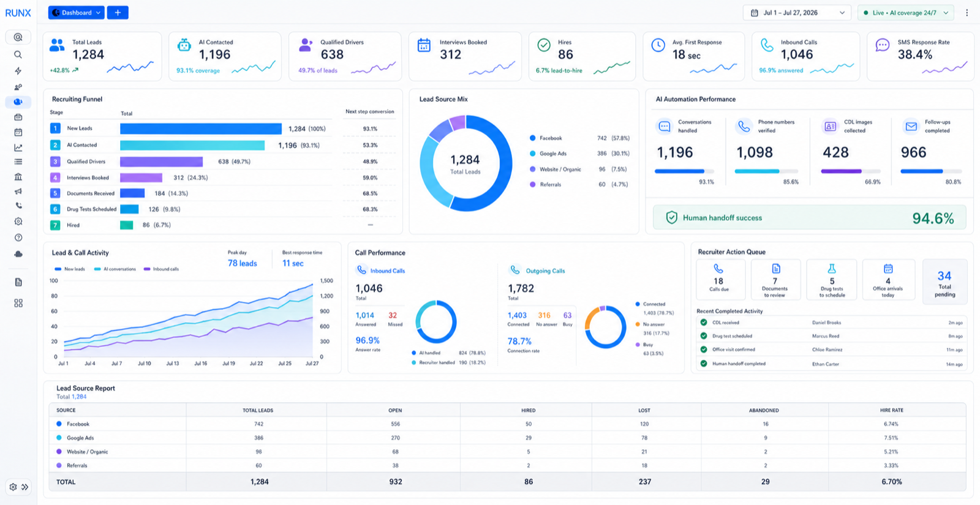Open the megaphone icon in the sidebar
Screen dimensions: 980x505
[x=18, y=191]
